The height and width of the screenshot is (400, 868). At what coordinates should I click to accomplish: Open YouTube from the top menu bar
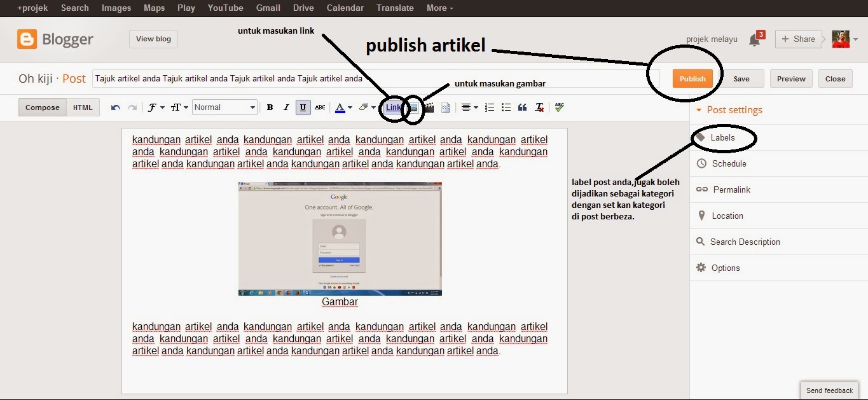(224, 8)
